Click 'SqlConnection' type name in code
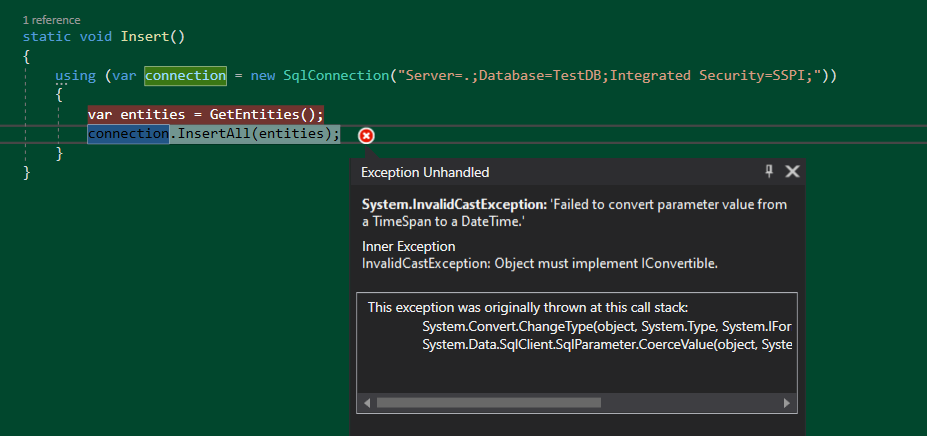 pos(336,76)
